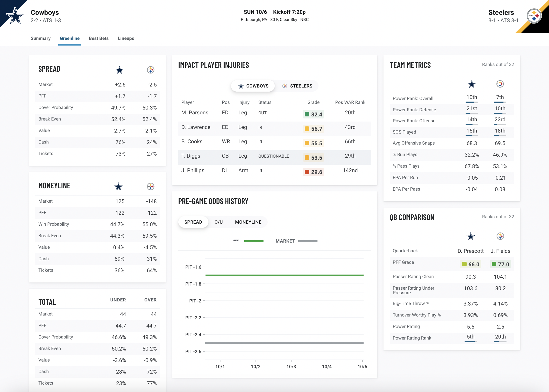Click the green PFF legend line
Viewport: 549px width, 392px height.
[254, 241]
